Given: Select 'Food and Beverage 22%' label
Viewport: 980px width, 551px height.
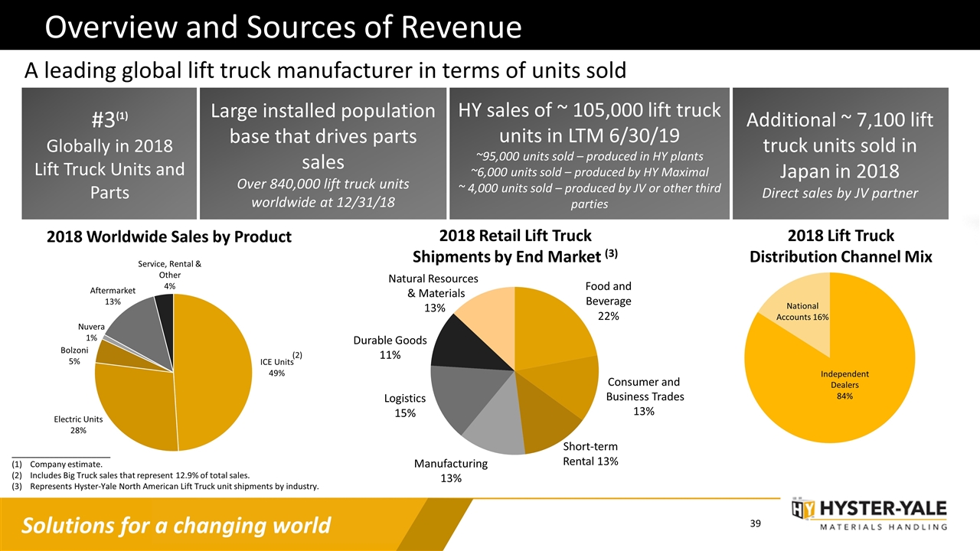Looking at the screenshot, I should [x=609, y=301].
